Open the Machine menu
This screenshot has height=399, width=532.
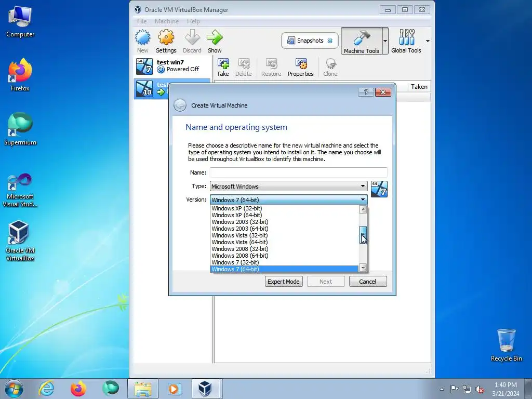point(167,21)
